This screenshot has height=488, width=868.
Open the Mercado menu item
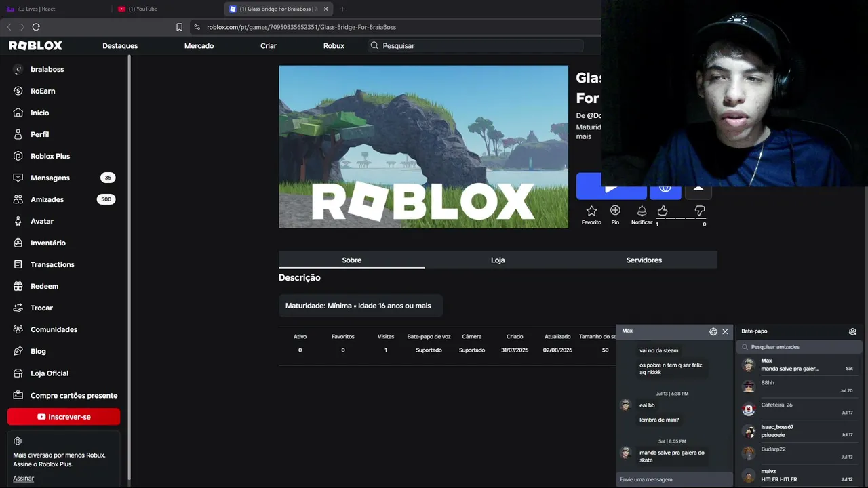tap(199, 46)
